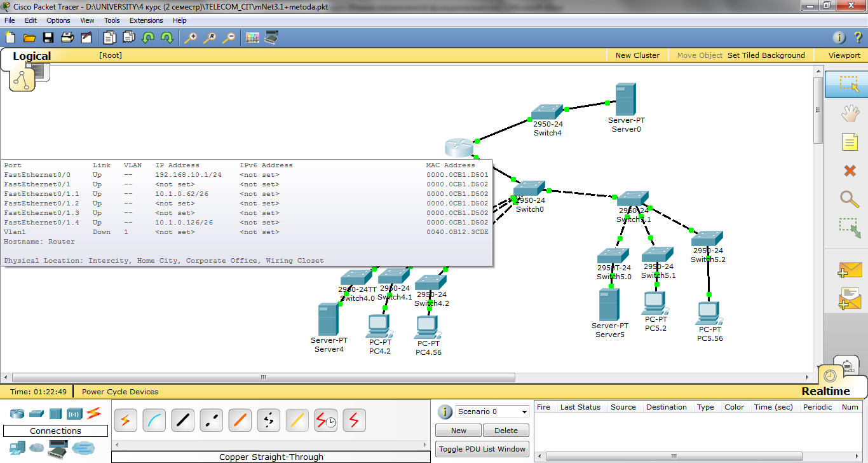This screenshot has width=868, height=463.
Task: Open the Scenario 0 dropdown
Action: click(492, 411)
